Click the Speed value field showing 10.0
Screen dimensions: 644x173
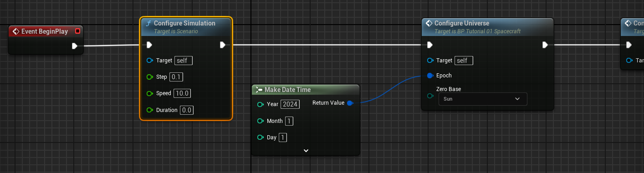(182, 93)
